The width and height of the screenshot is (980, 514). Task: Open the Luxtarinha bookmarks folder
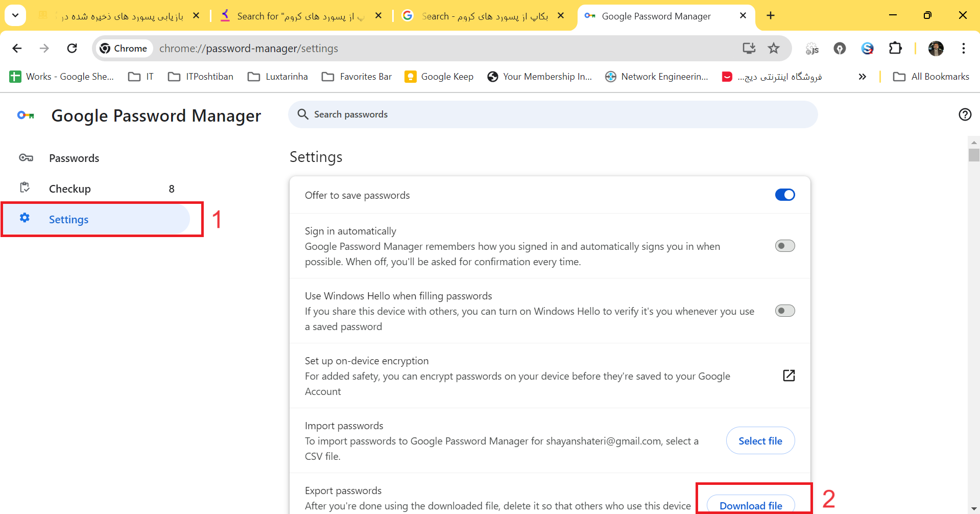(x=278, y=77)
